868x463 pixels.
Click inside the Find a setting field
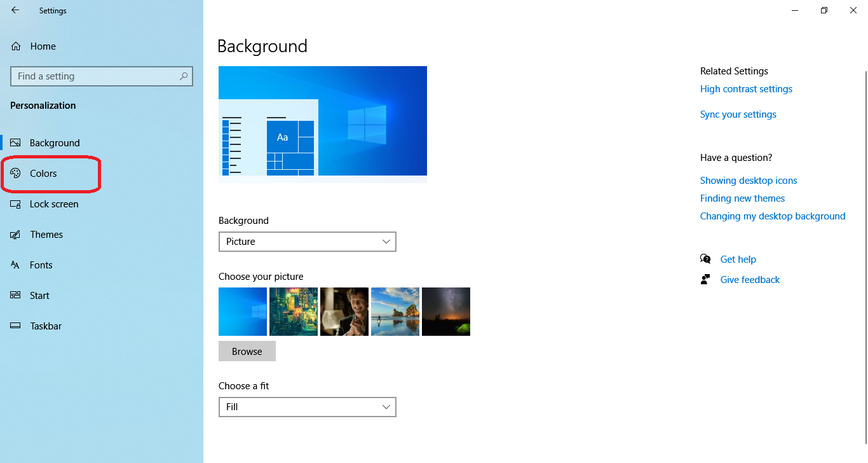pyautogui.click(x=95, y=76)
